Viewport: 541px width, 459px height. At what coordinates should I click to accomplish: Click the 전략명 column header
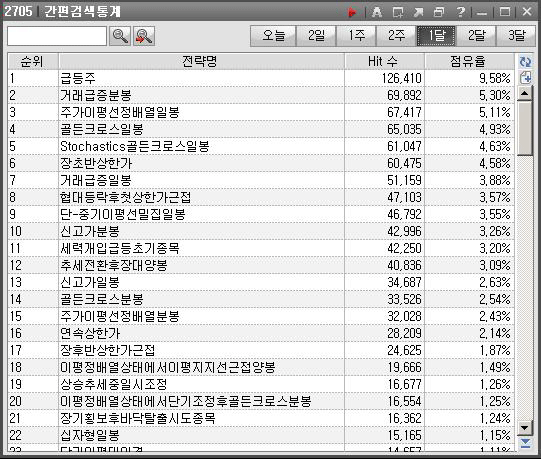coord(201,61)
